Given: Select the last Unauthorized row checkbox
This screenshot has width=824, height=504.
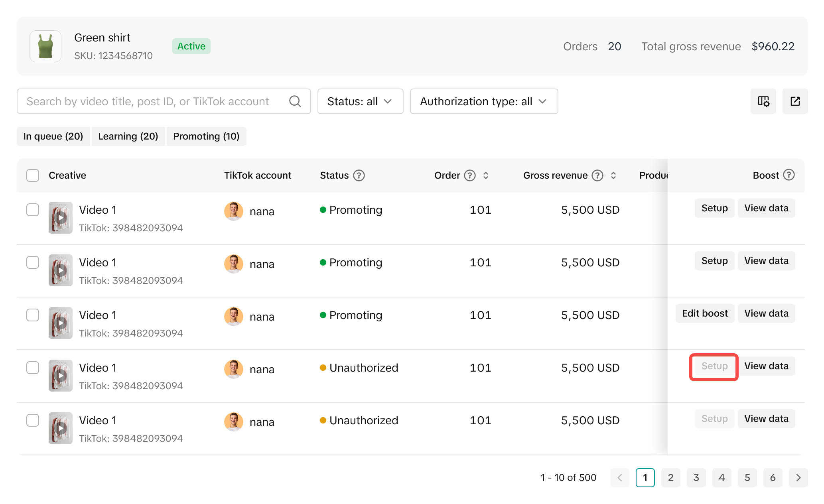Looking at the screenshot, I should [x=33, y=420].
